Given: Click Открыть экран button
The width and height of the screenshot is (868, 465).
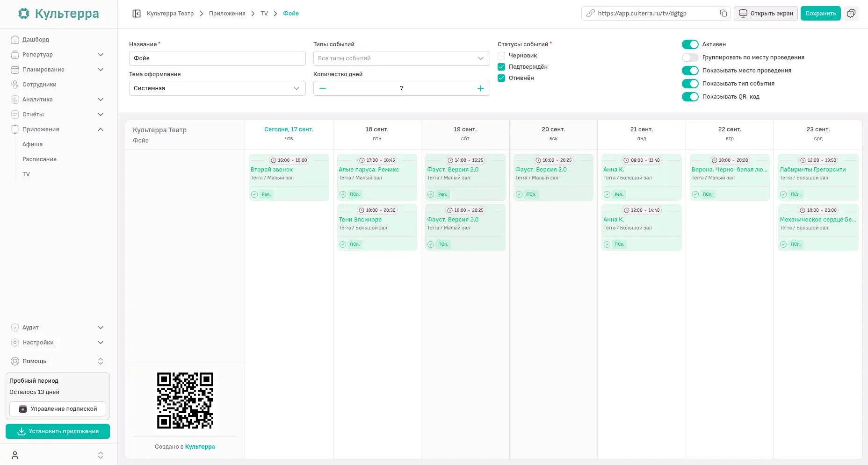Looking at the screenshot, I should click(766, 13).
